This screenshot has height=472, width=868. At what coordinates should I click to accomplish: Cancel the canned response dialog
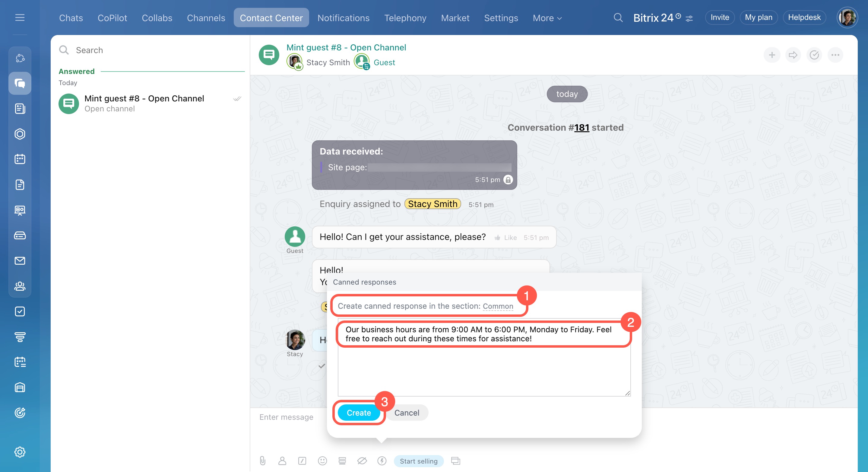coord(407,413)
